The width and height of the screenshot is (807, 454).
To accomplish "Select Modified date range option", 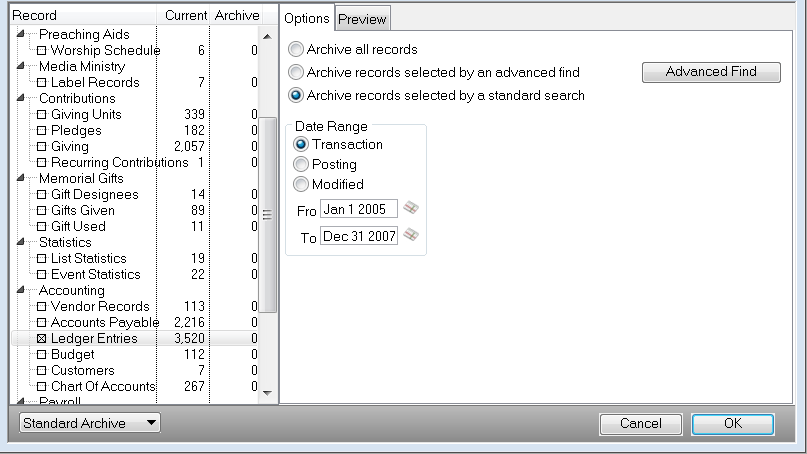I will (x=300, y=185).
